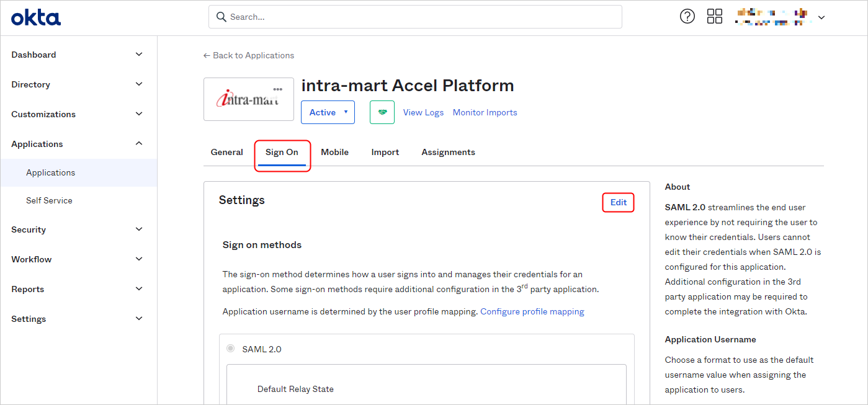Screen dimensions: 868x405
Task: Click the Okta logo
Action: (36, 17)
